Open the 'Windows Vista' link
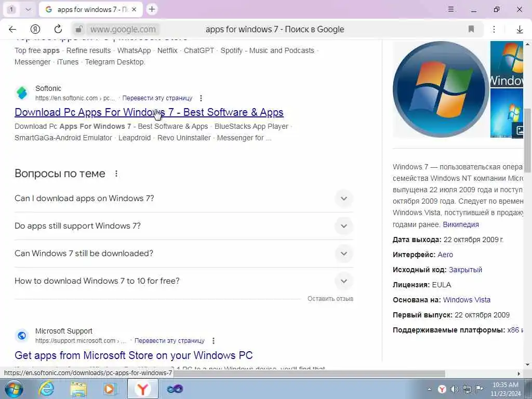Image resolution: width=532 pixels, height=399 pixels. (467, 300)
